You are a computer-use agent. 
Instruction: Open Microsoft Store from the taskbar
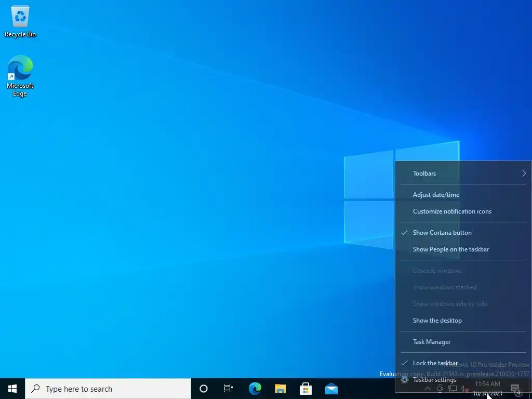(x=305, y=389)
